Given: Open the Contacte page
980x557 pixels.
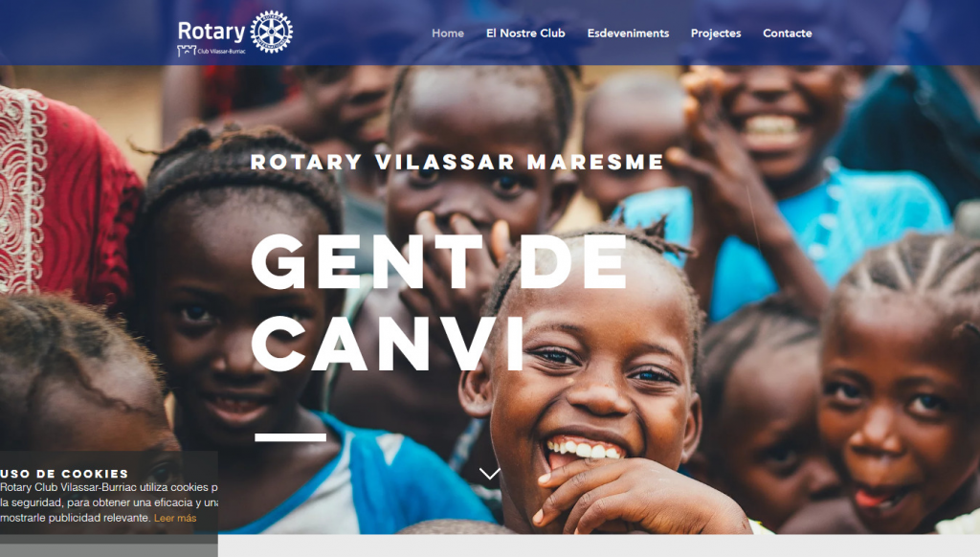Looking at the screenshot, I should tap(788, 33).
